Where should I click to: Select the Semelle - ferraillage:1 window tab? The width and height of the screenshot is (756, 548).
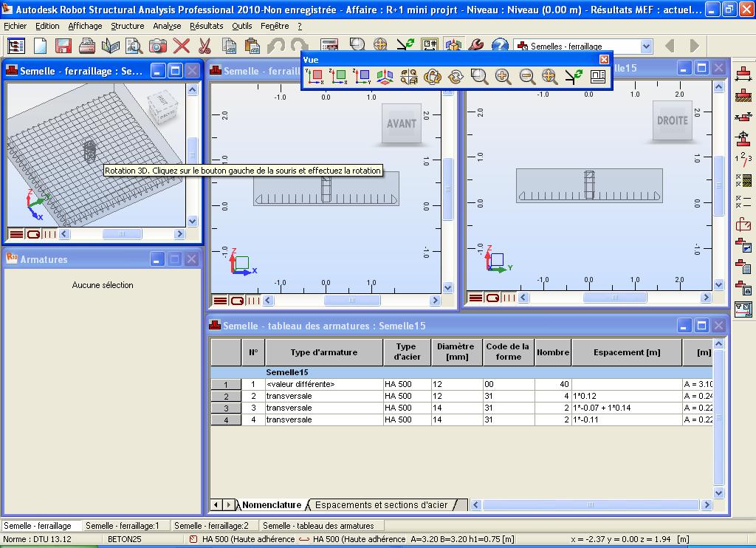pyautogui.click(x=122, y=526)
